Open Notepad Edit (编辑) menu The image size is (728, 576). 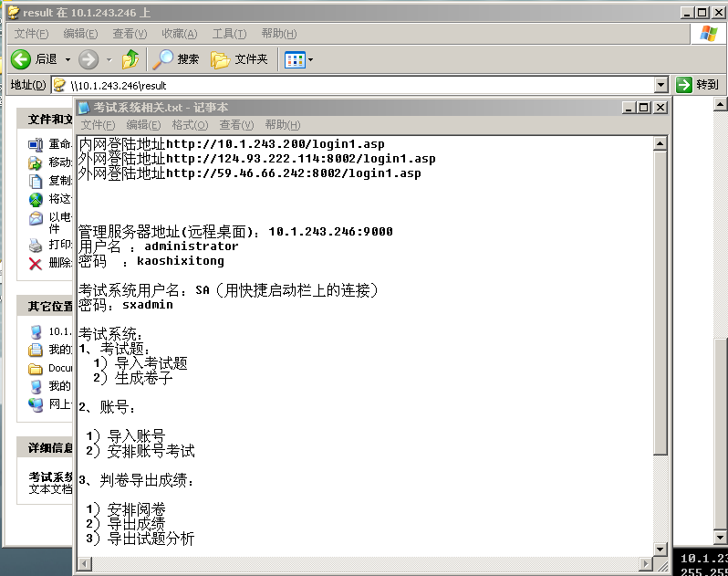[143, 125]
